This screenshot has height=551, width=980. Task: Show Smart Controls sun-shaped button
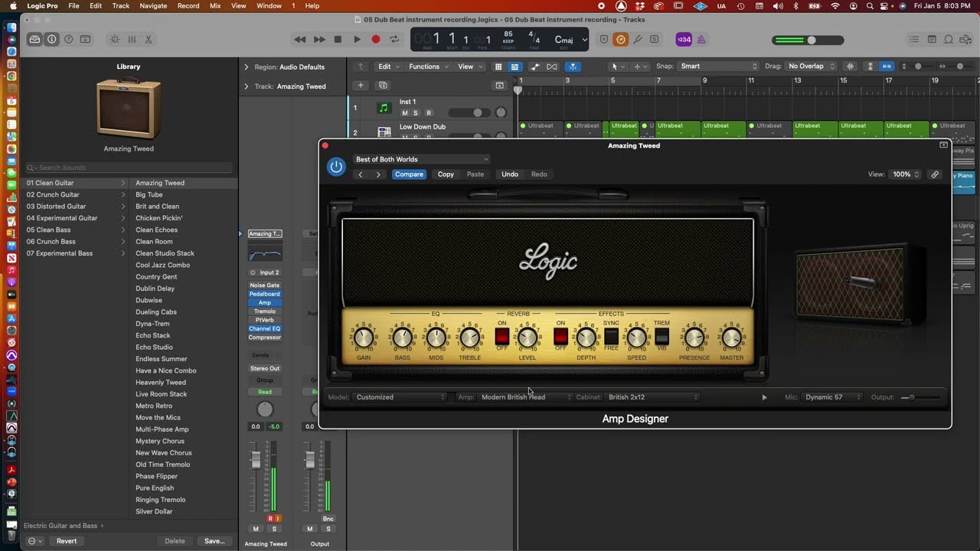115,39
